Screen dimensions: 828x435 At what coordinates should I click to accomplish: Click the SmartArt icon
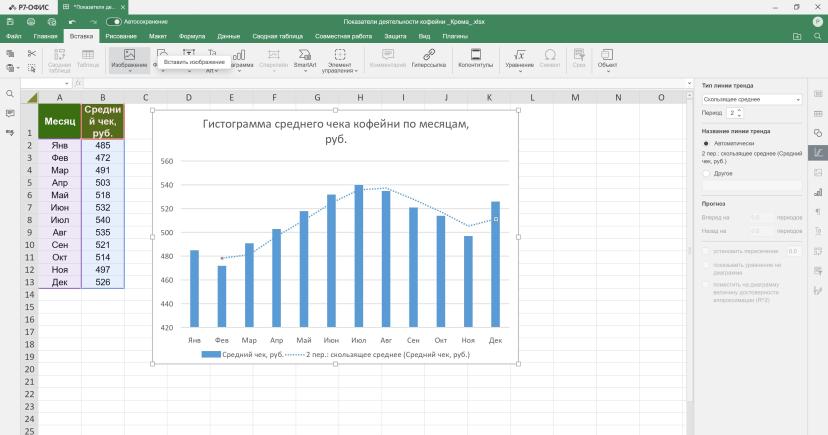coord(305,55)
